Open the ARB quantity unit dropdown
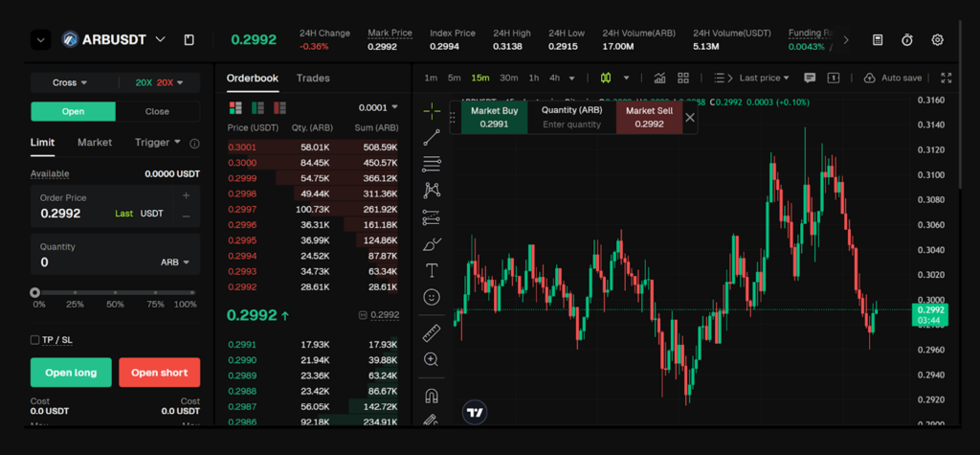 pos(175,262)
